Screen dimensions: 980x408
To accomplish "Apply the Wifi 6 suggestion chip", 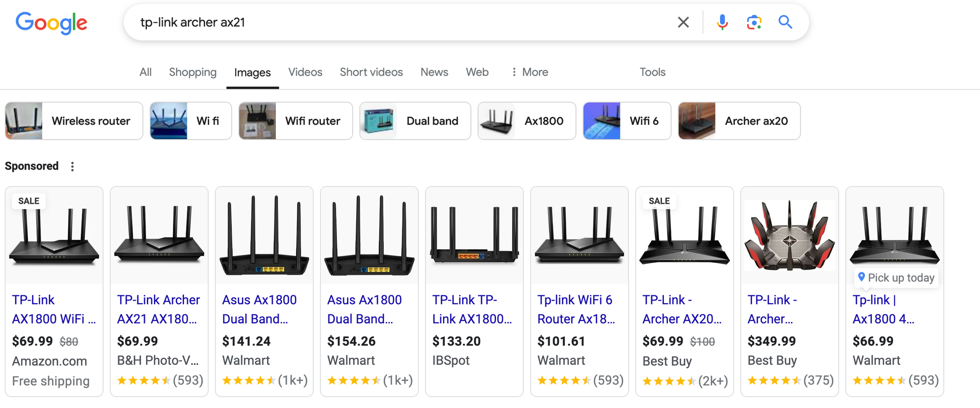I will [627, 121].
